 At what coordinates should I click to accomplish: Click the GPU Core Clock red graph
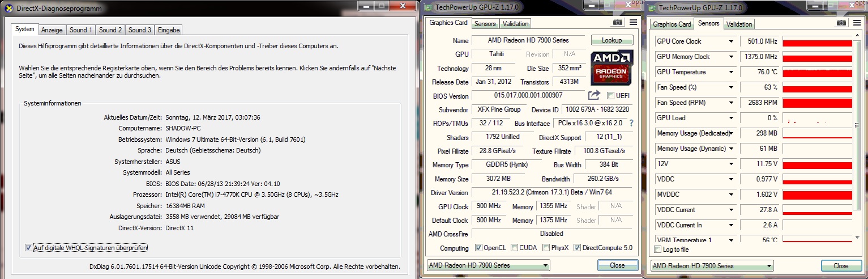tap(817, 41)
